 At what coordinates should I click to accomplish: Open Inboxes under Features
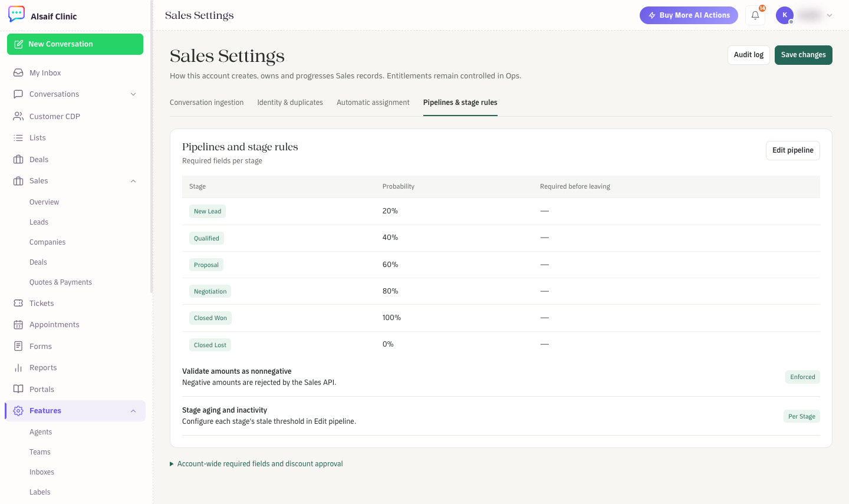(x=42, y=472)
